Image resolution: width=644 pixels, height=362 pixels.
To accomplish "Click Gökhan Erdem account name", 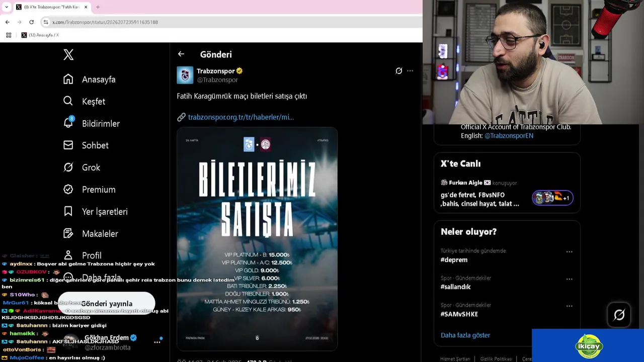I will 107,338.
